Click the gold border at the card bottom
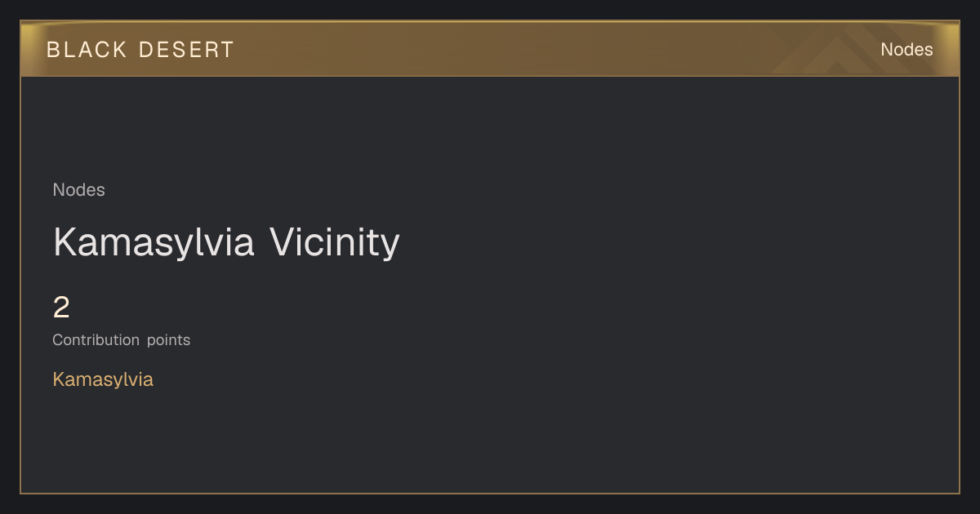This screenshot has height=514, width=980. [x=490, y=493]
